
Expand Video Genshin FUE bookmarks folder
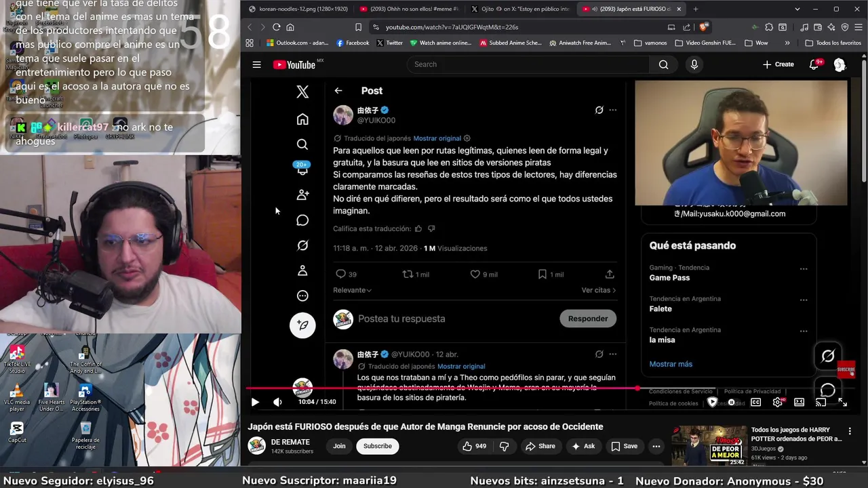[x=705, y=43]
